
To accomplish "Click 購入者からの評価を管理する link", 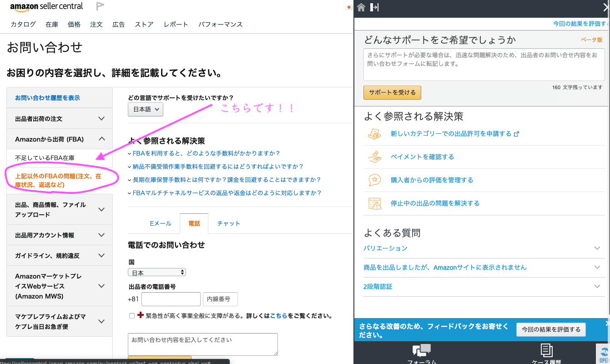I will tap(432, 180).
